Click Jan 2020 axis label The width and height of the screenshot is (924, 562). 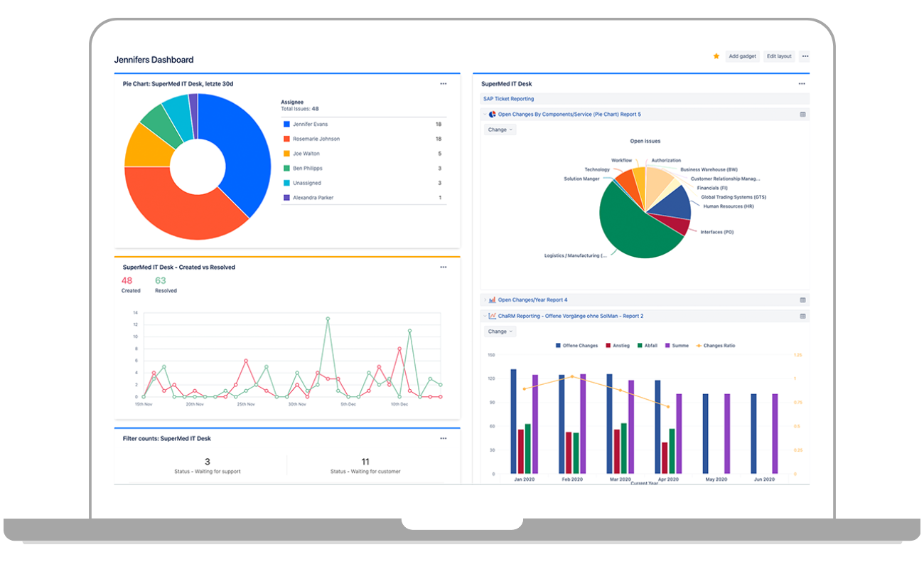tap(525, 480)
